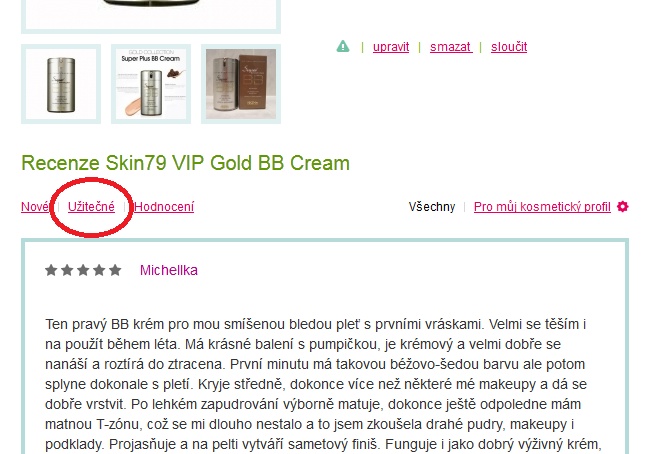Click the large product image at top
Screen dimensions: 653x454
(x=151, y=14)
